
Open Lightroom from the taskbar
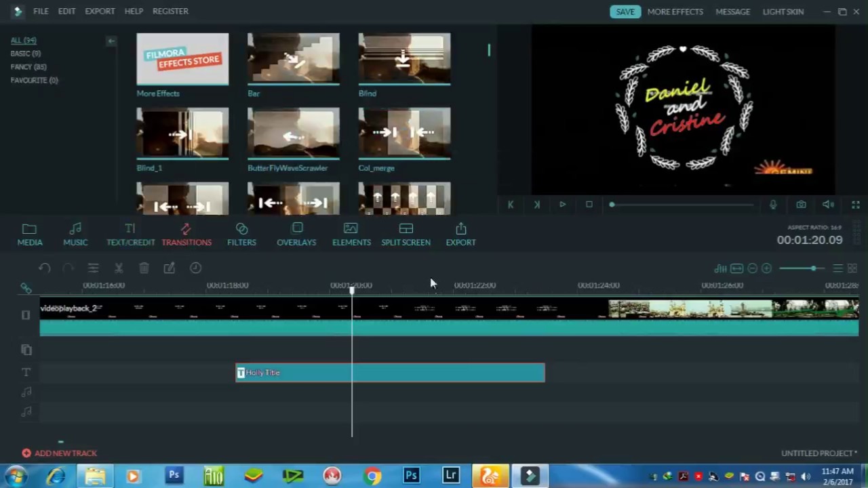pyautogui.click(x=451, y=476)
